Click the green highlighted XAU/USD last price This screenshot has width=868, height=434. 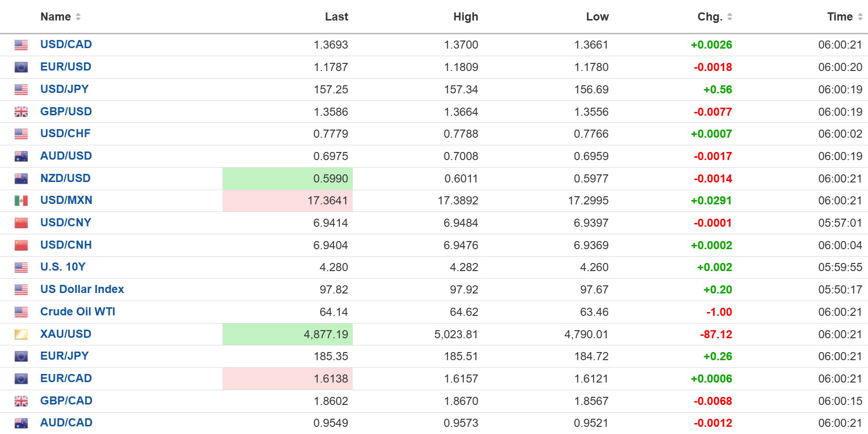326,334
